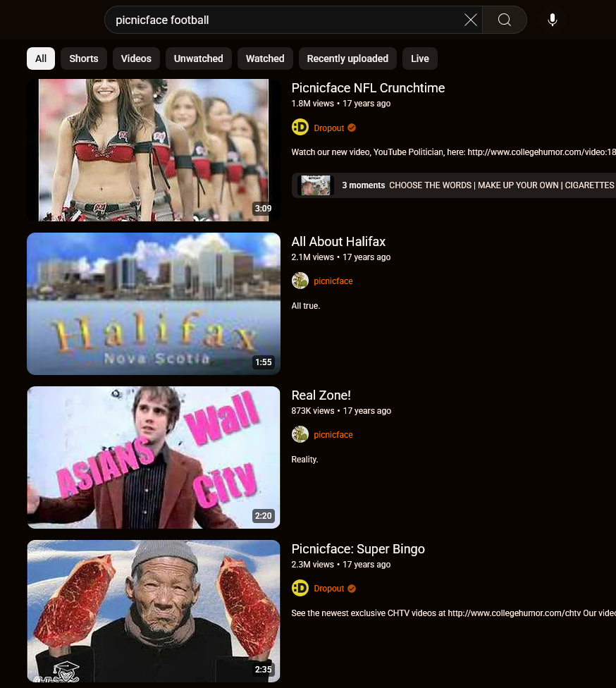Image resolution: width=616 pixels, height=688 pixels.
Task: Visit Dropout channel name under NFL Crunchtime
Action: coord(328,128)
